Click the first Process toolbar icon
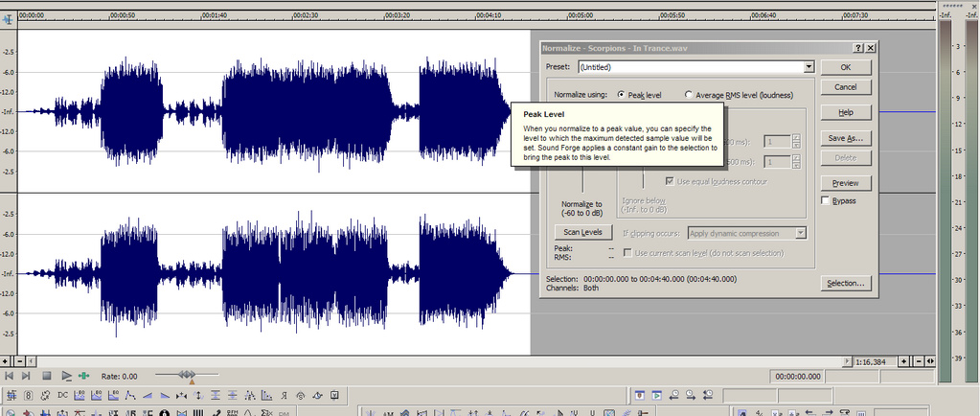Image resolution: width=980 pixels, height=416 pixels. point(11,395)
